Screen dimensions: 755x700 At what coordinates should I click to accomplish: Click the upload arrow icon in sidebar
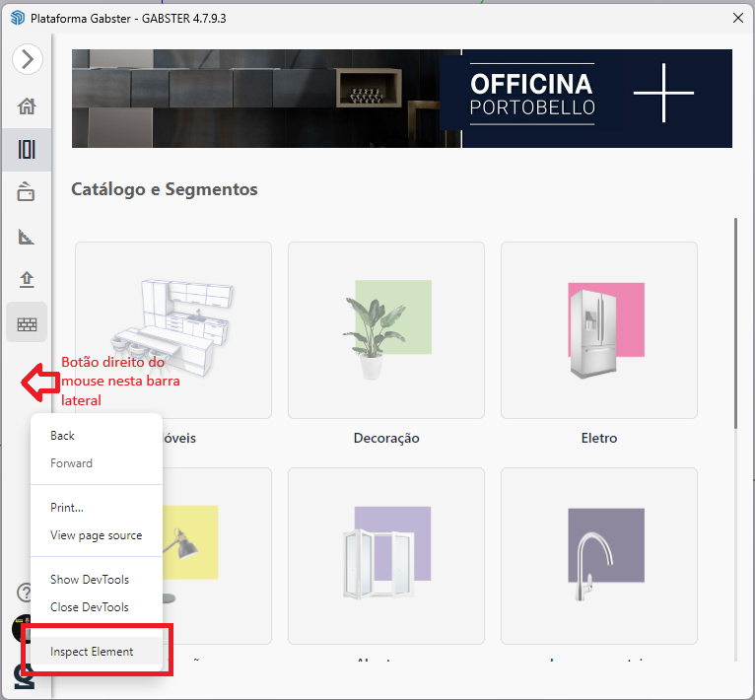27,280
